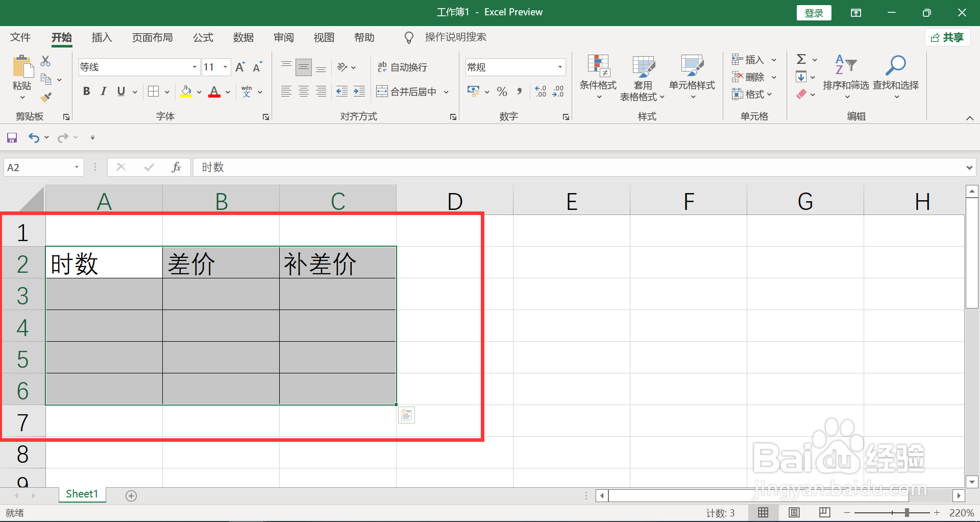Switch to Insert (插入) tab
Image resolution: width=980 pixels, height=522 pixels.
(102, 37)
